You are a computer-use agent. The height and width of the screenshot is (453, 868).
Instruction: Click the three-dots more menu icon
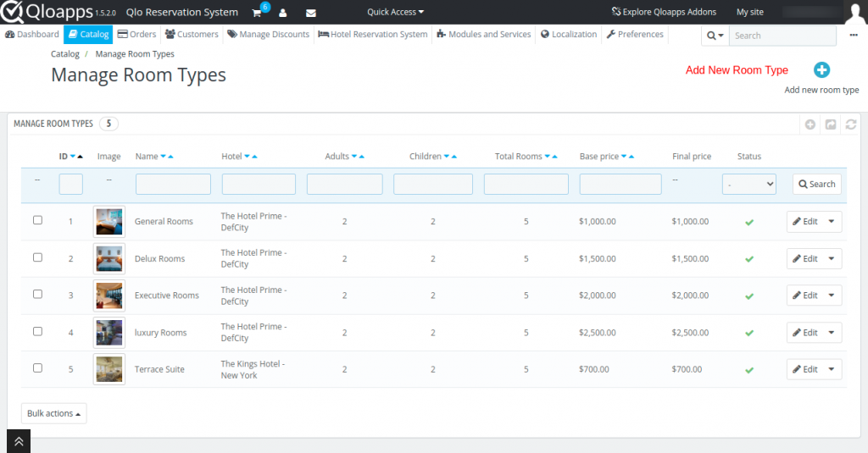tap(853, 35)
